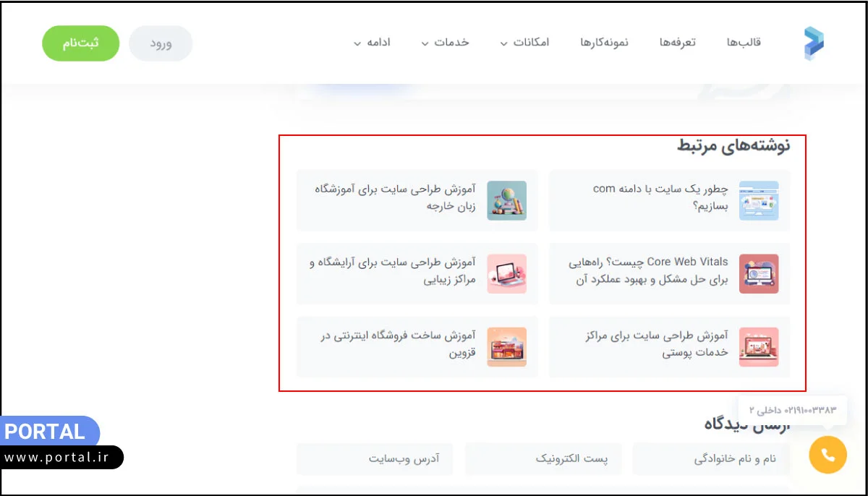Expand the خدمات dropdown menu
The height and width of the screenshot is (496, 868).
click(447, 43)
